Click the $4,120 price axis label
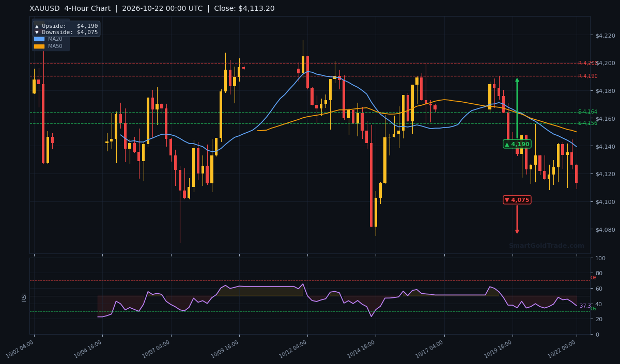620x364 pixels. (605, 174)
